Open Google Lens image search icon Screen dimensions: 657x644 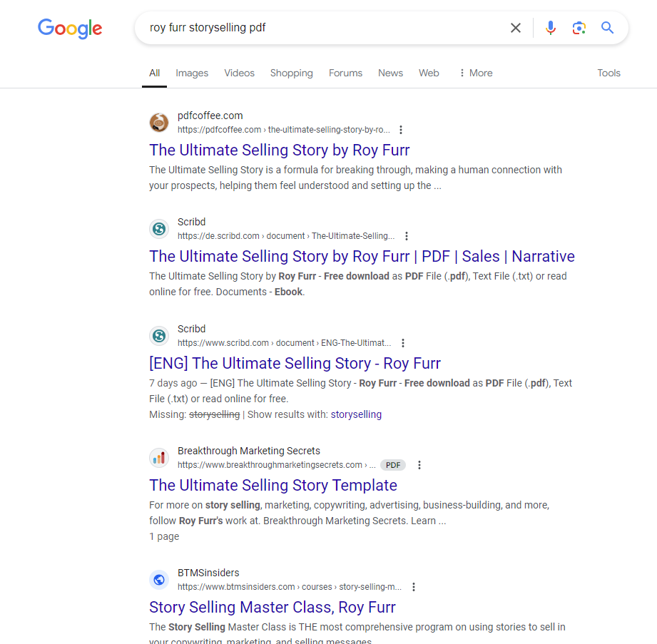click(579, 28)
